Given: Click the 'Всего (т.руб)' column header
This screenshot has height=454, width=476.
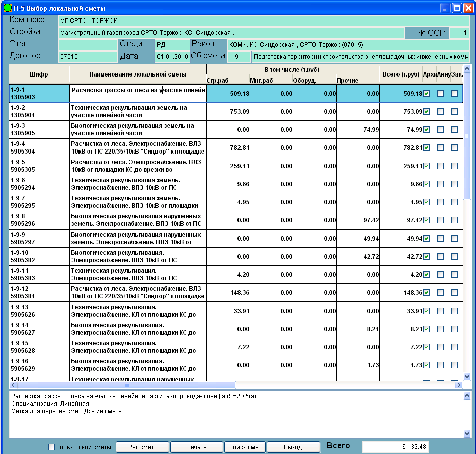Looking at the screenshot, I should tap(401, 74).
